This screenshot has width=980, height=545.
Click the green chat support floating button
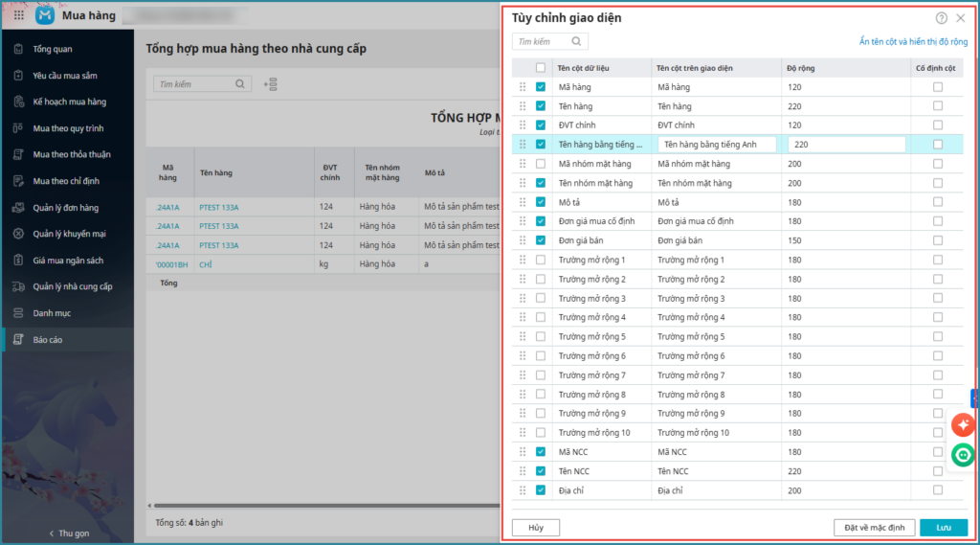click(x=963, y=455)
